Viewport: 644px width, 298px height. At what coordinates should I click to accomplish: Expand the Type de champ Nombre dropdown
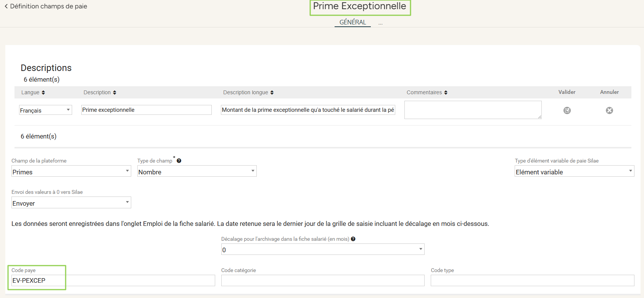click(x=197, y=171)
